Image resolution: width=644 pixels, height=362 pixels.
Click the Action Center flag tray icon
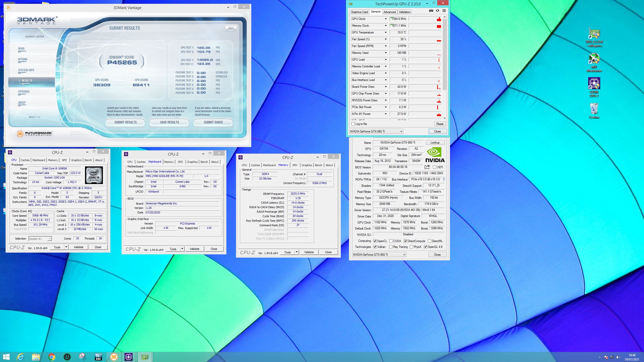coord(606,357)
